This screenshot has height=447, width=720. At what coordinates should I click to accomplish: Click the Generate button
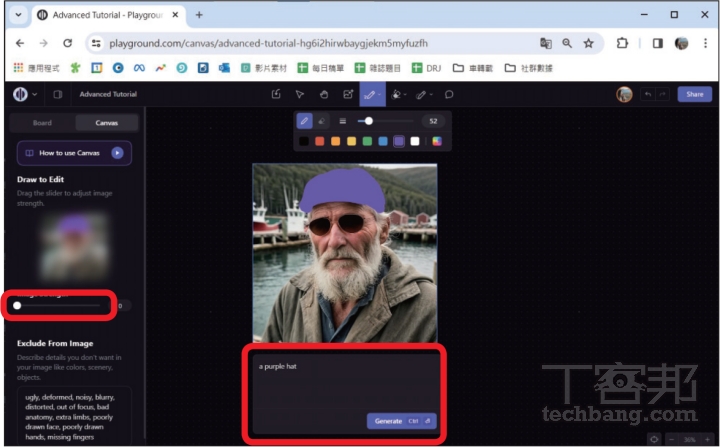point(401,421)
